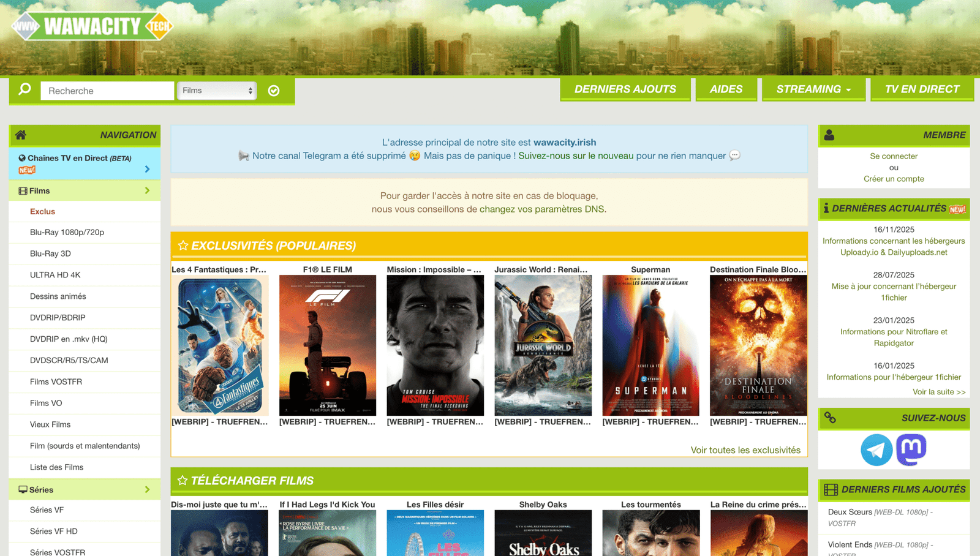The image size is (980, 556).
Task: Click Voir toutes les exclusivités
Action: pos(745,450)
